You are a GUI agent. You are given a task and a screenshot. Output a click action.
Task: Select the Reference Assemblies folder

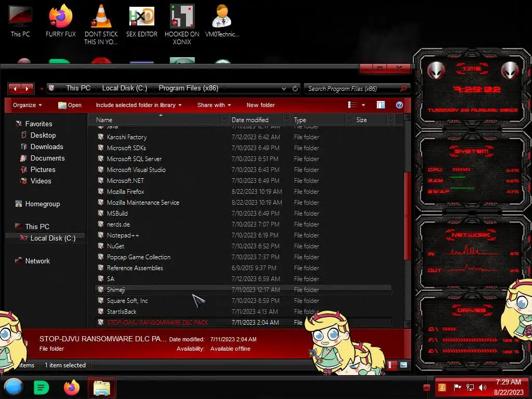(135, 268)
